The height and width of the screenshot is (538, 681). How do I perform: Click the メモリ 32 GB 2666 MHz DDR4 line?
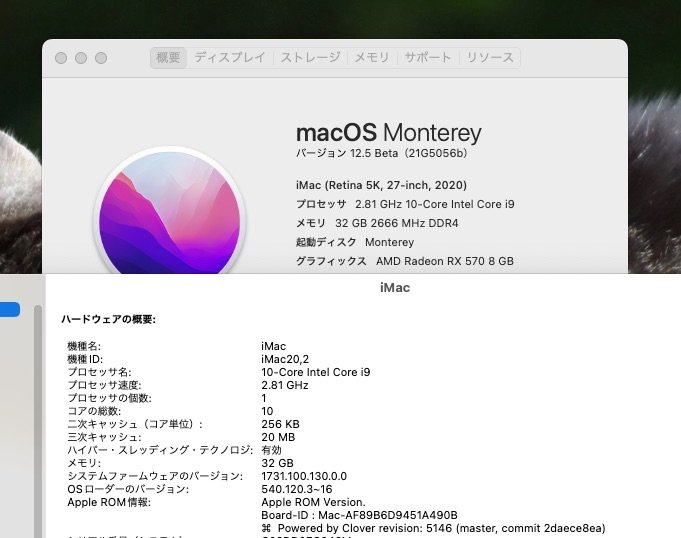click(x=377, y=223)
